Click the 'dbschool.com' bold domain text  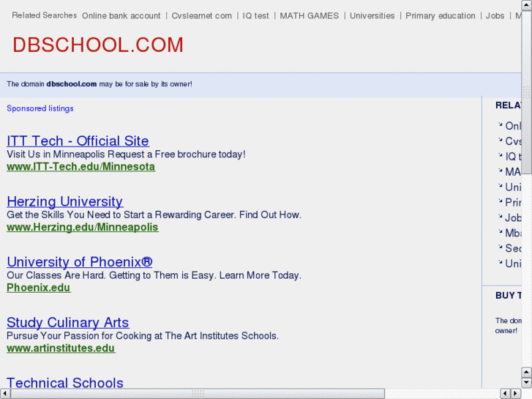pyautogui.click(x=72, y=84)
